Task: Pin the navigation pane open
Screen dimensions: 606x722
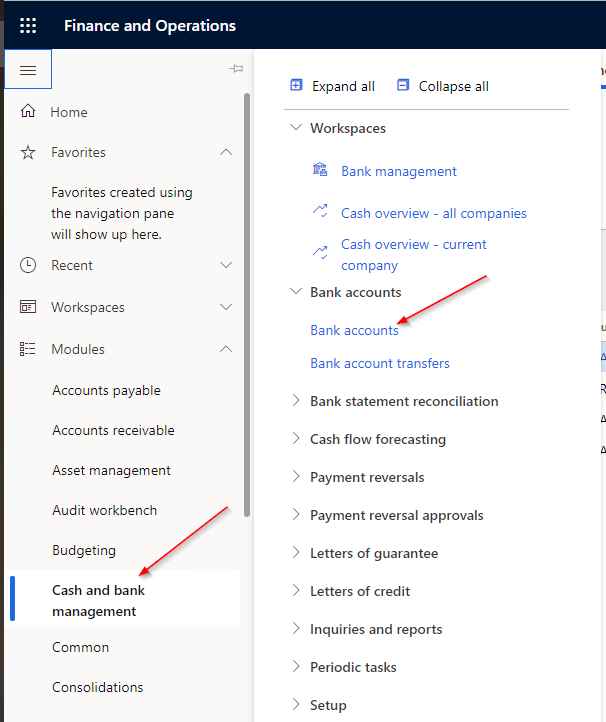Action: tap(236, 69)
